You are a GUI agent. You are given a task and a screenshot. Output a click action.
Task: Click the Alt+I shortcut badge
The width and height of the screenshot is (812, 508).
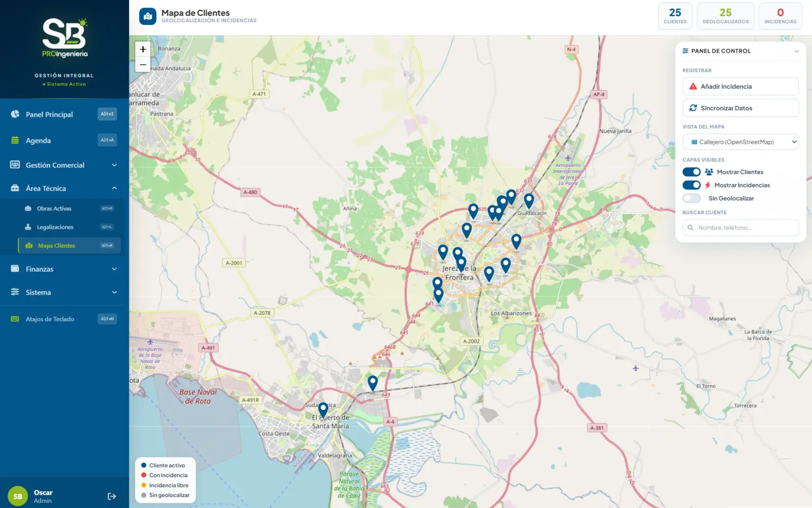[x=107, y=114]
